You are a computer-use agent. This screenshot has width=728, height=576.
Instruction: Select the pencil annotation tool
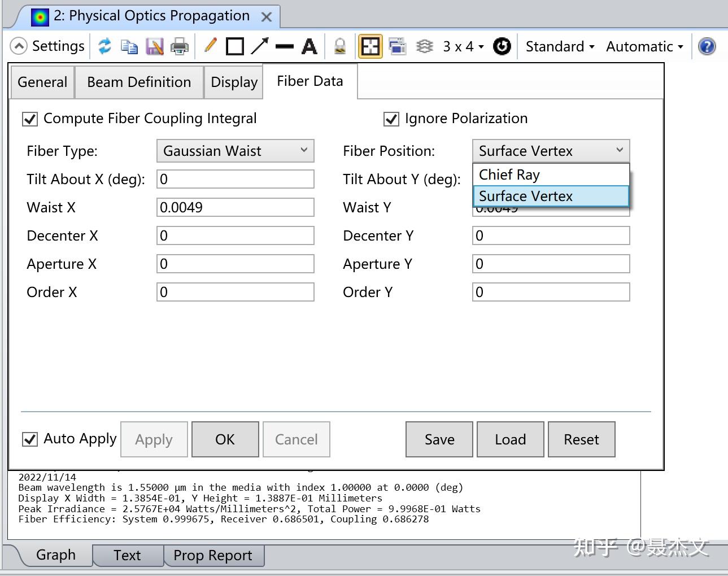(x=210, y=45)
